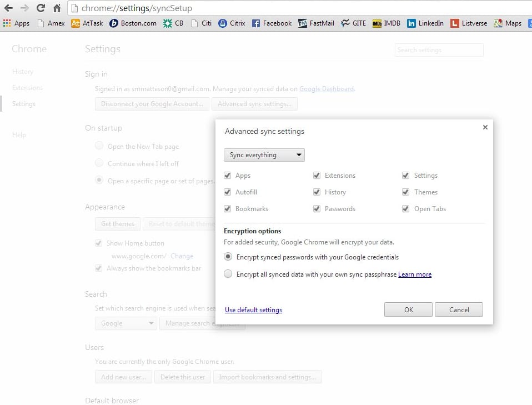Open the CB bookmark

pyautogui.click(x=173, y=23)
